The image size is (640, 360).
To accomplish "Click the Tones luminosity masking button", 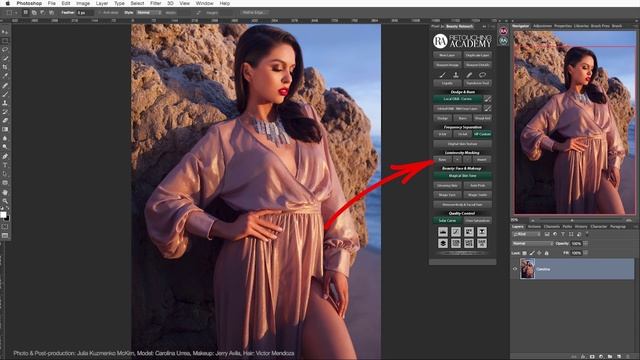I will pyautogui.click(x=442, y=160).
